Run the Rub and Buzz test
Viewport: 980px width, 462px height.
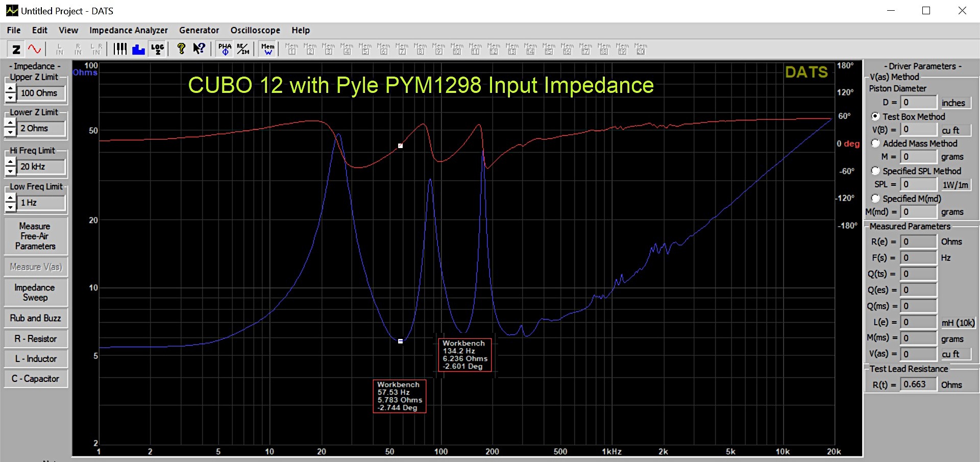click(x=36, y=318)
